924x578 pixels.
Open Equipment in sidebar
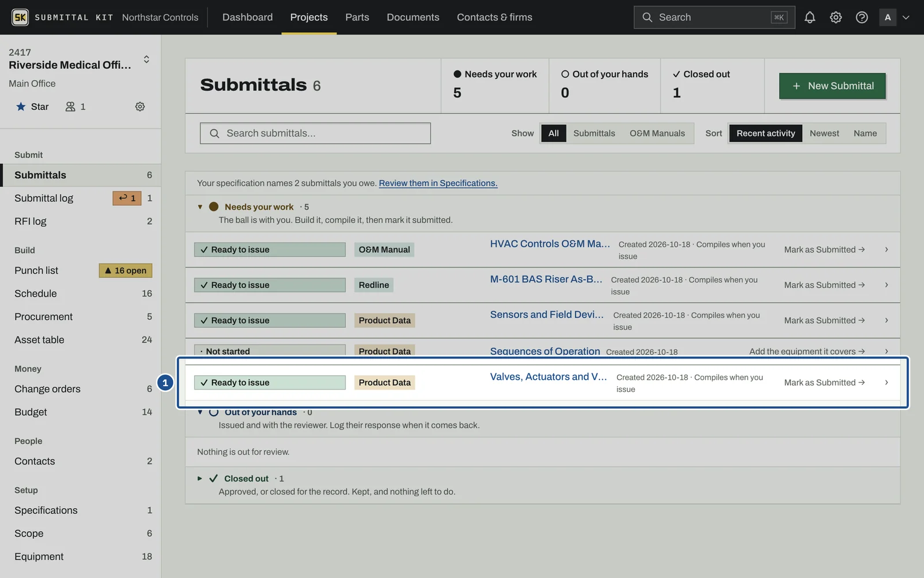pyautogui.click(x=81, y=557)
